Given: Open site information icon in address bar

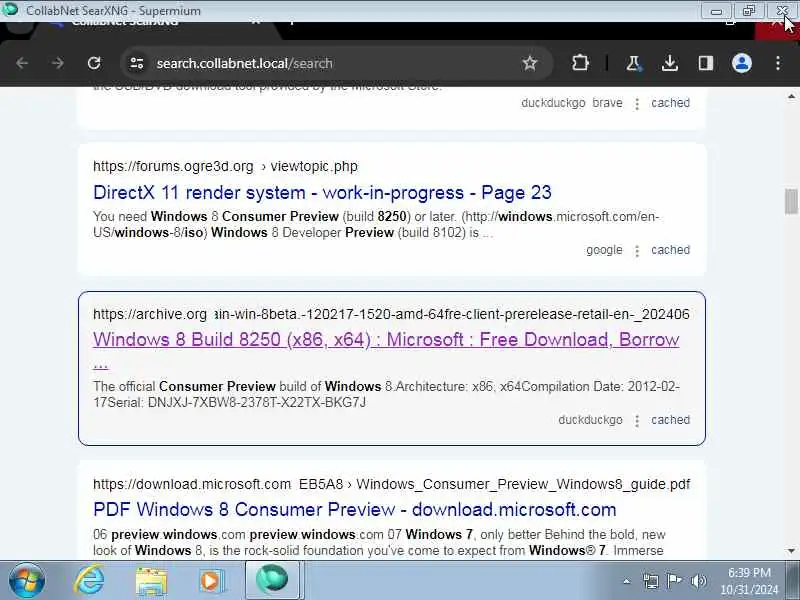Looking at the screenshot, I should [x=137, y=63].
